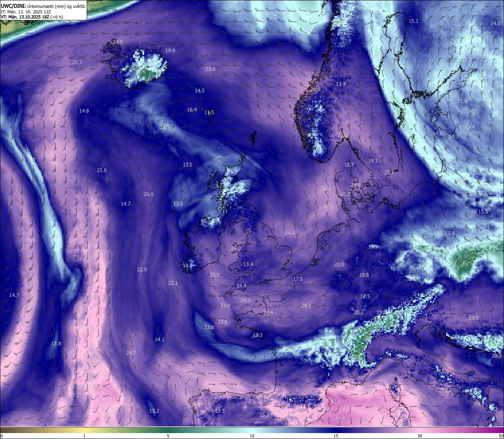Screen dimensions: 504x439
Task: Click the 23.0 value east of Iceland
Action: click(x=210, y=69)
